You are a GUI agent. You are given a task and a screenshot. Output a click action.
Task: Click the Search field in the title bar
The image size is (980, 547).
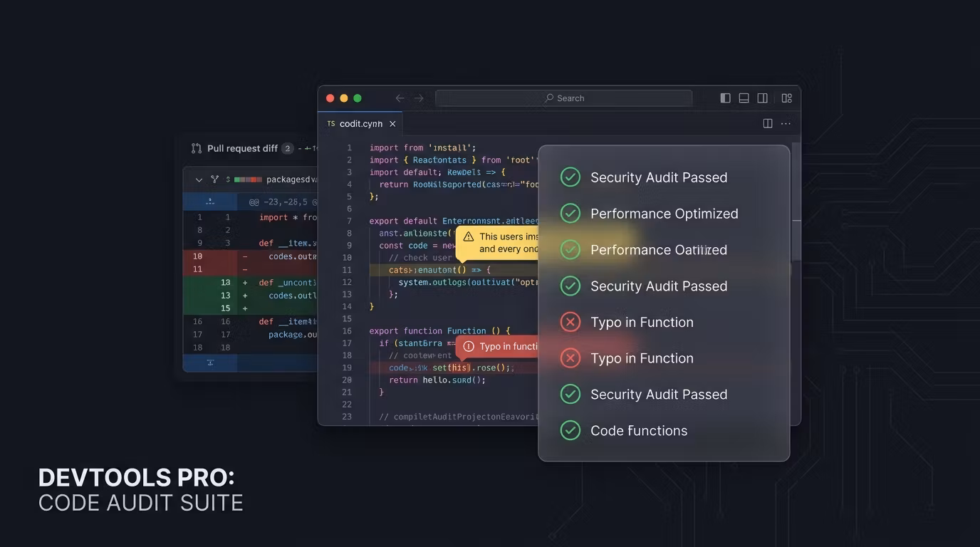563,98
